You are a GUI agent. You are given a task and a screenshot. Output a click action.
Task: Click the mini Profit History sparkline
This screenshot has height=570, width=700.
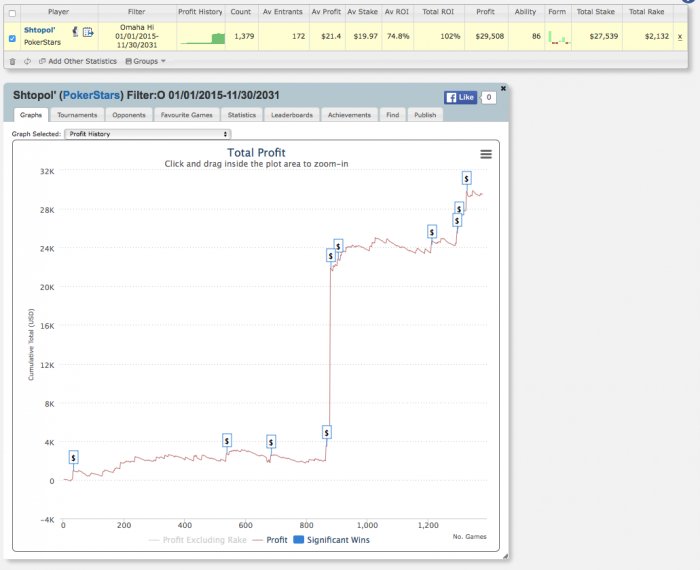(x=203, y=39)
